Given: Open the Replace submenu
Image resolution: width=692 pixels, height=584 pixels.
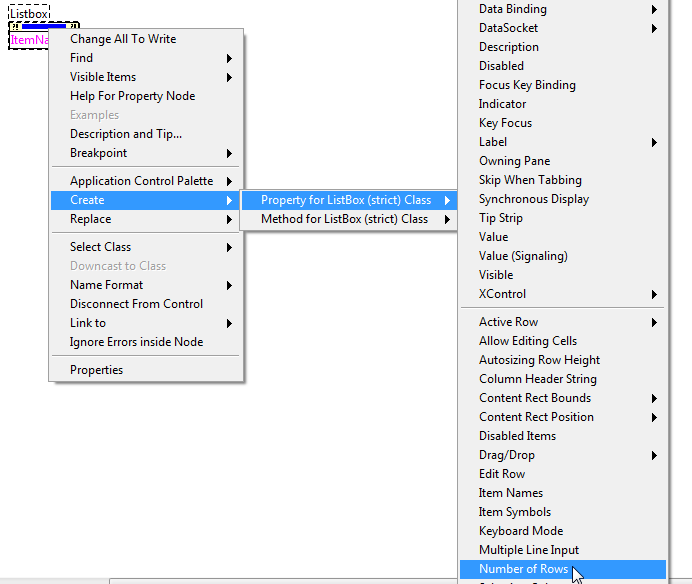Looking at the screenshot, I should tap(146, 219).
